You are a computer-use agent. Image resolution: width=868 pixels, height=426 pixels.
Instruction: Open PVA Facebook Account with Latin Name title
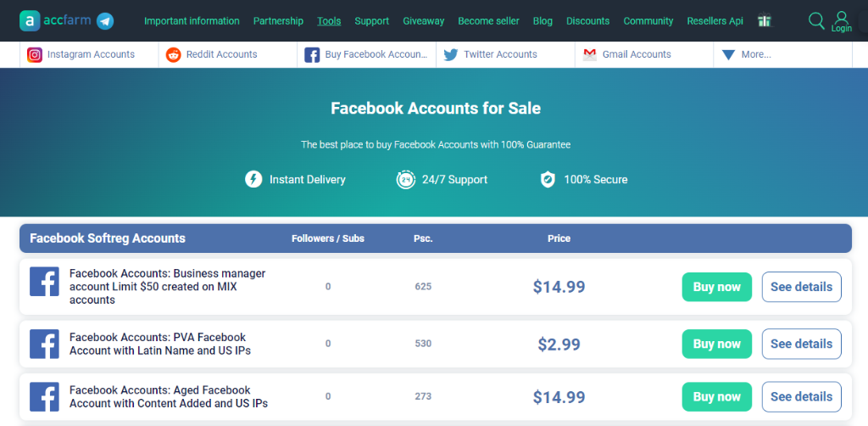coord(160,344)
